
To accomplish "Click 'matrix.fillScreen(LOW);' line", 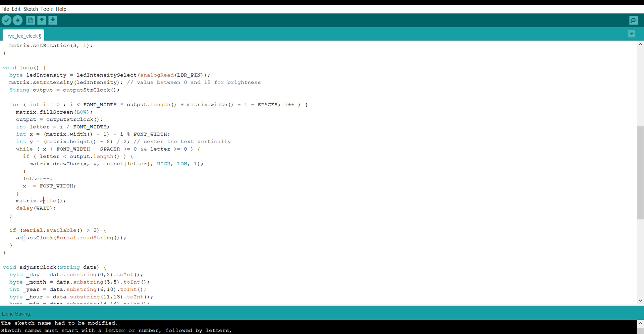I will click(x=54, y=112).
